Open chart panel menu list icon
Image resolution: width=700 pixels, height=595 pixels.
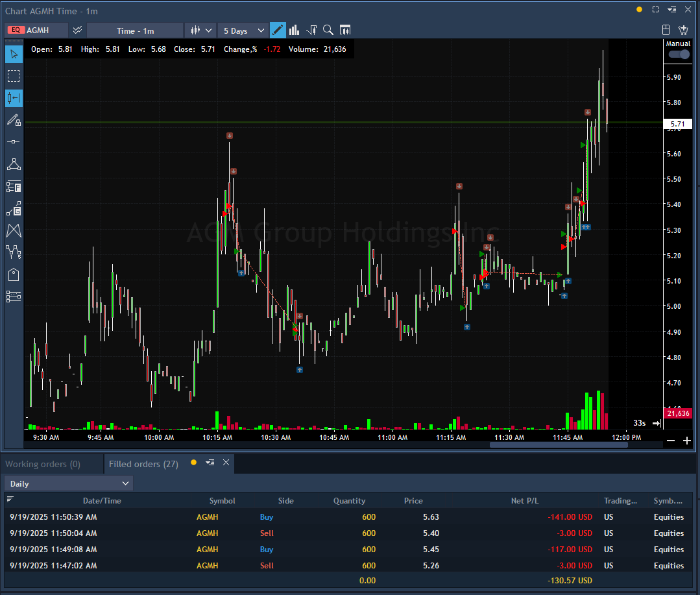671,9
